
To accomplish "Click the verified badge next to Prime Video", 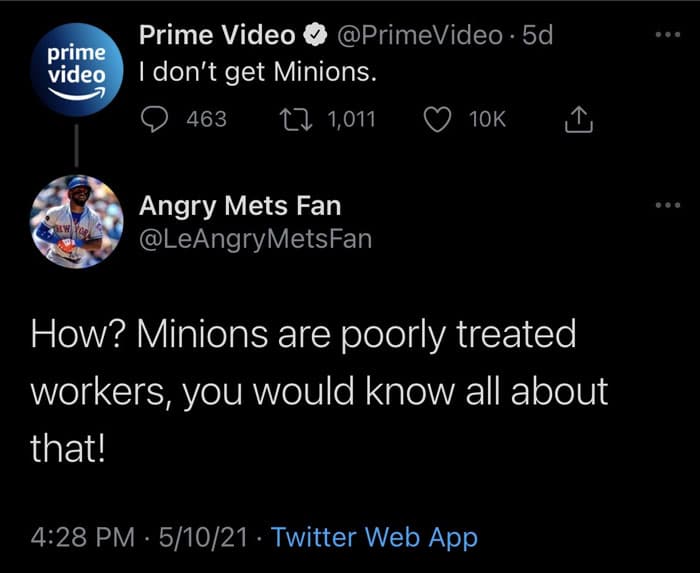I will (x=316, y=35).
